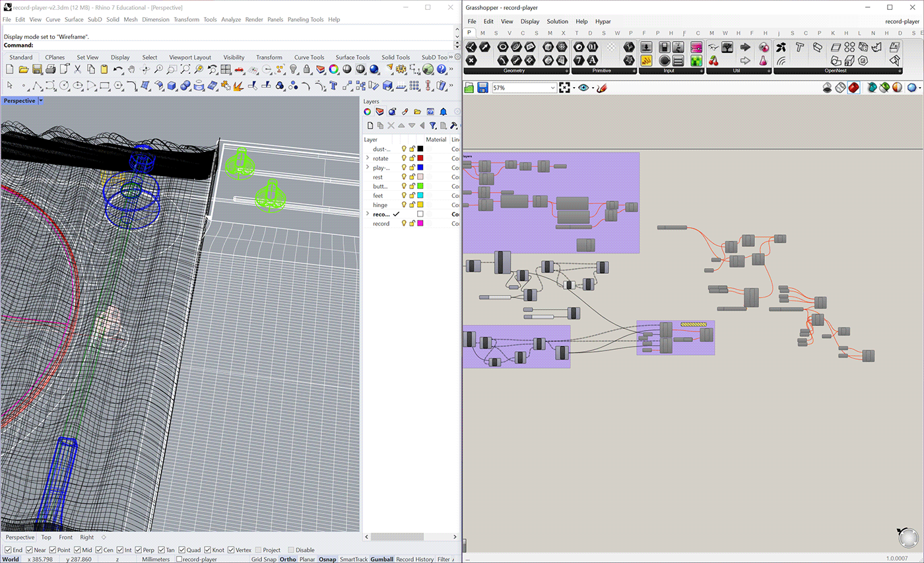Click the Record History status bar button

pyautogui.click(x=414, y=559)
